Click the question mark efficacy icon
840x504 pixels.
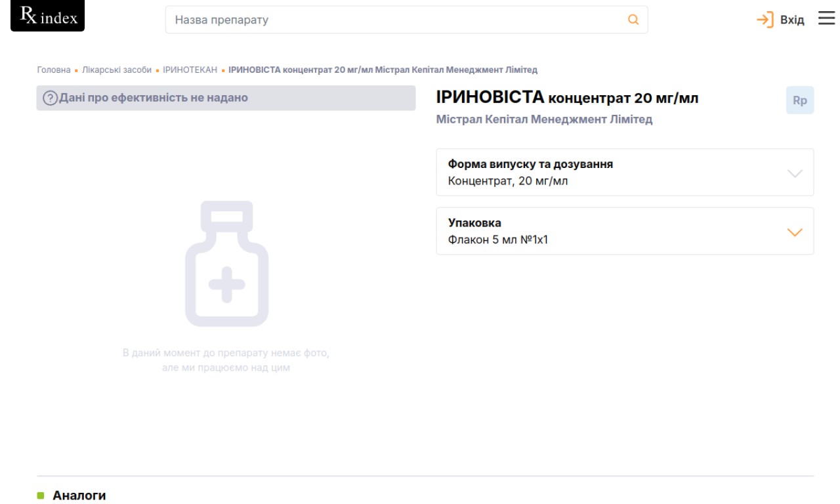(x=50, y=98)
